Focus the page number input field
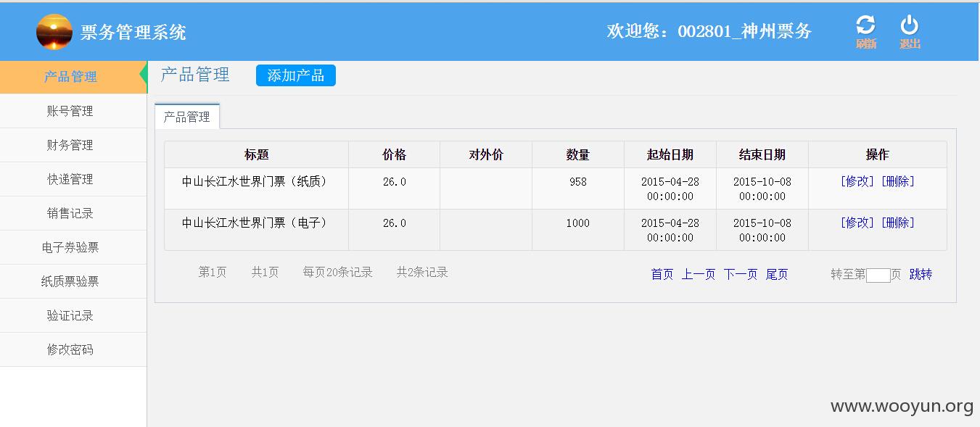Screen dimensions: 980x427 coord(878,275)
